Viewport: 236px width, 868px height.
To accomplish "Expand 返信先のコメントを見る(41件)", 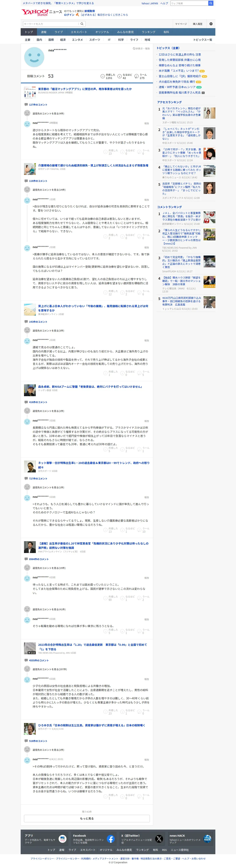I will pyautogui.click(x=49, y=610).
